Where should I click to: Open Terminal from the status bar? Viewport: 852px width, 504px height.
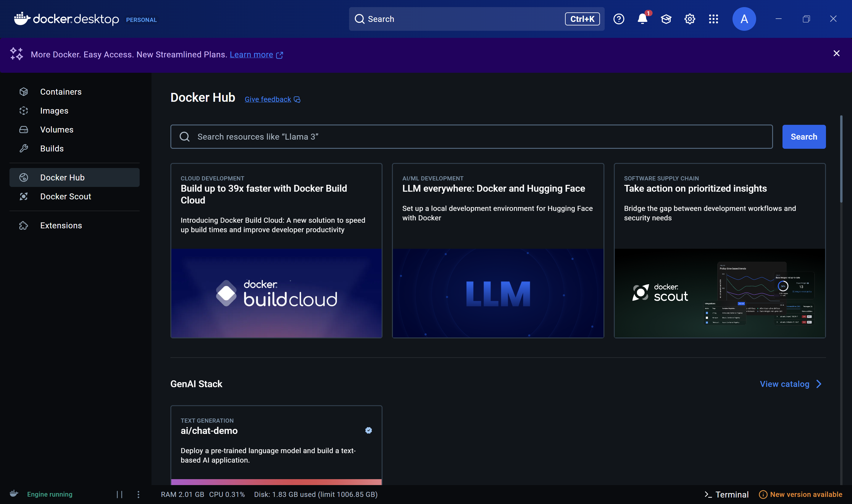pyautogui.click(x=727, y=495)
